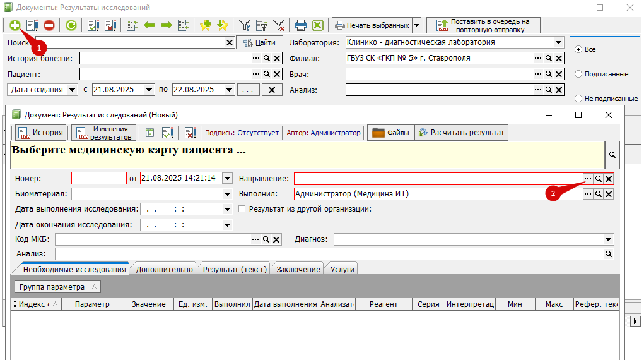
Task: Expand the Диагноз combo box
Action: 608,239
